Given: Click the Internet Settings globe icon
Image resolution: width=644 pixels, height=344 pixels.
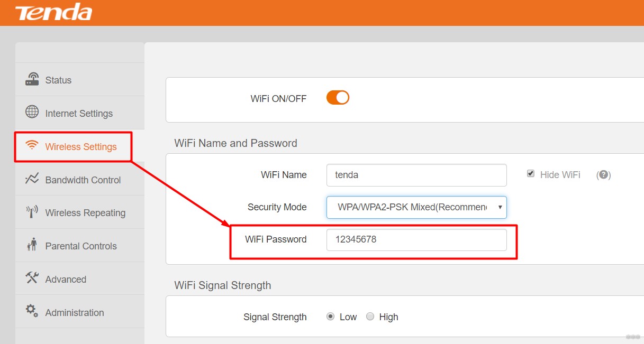Looking at the screenshot, I should pyautogui.click(x=32, y=112).
